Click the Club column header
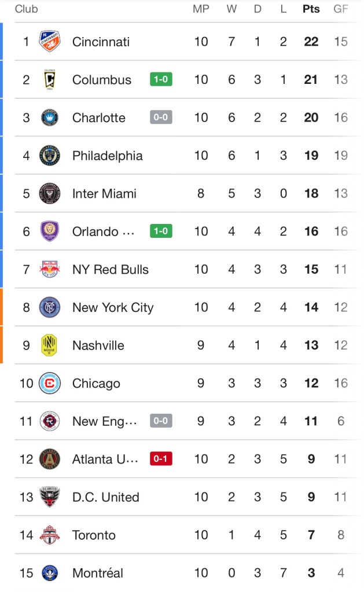364x592 pixels. pyautogui.click(x=27, y=9)
